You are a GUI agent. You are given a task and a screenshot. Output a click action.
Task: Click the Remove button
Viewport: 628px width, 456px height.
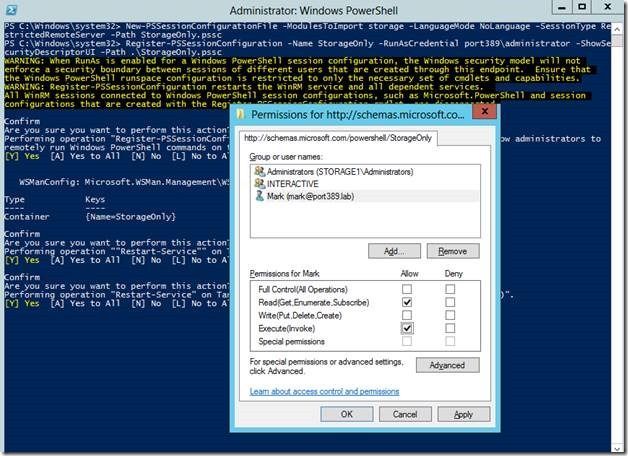point(453,251)
